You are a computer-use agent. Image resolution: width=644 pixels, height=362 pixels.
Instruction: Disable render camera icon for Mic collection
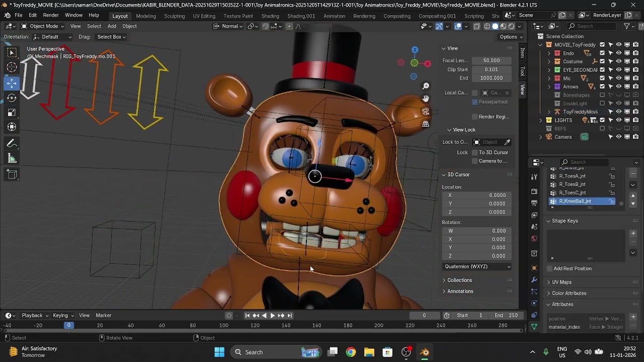(635, 78)
